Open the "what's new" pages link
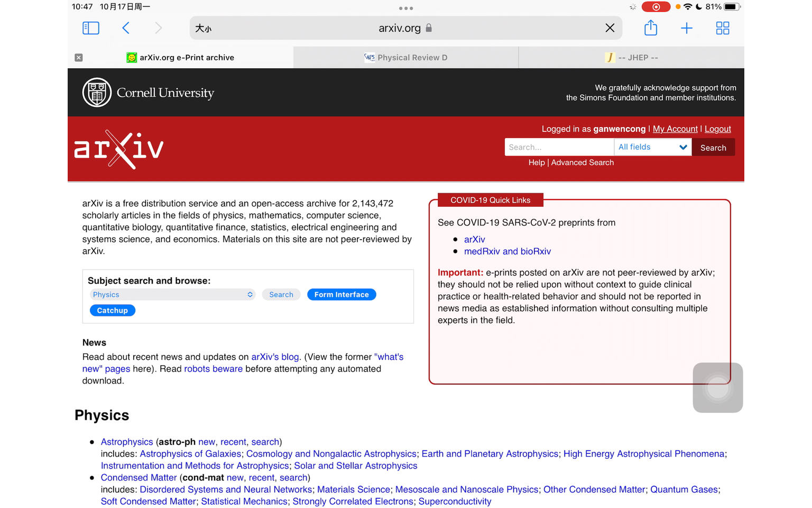Screen dimensions: 812x508 click(243, 363)
